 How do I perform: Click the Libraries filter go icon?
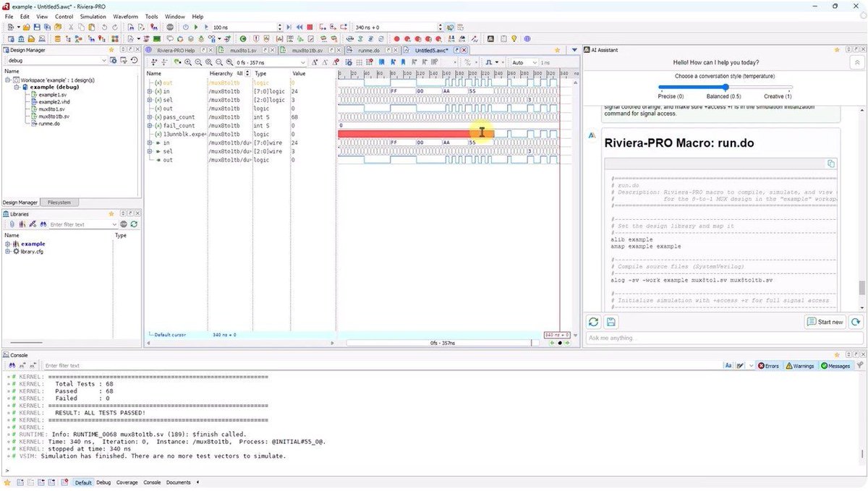(x=124, y=224)
